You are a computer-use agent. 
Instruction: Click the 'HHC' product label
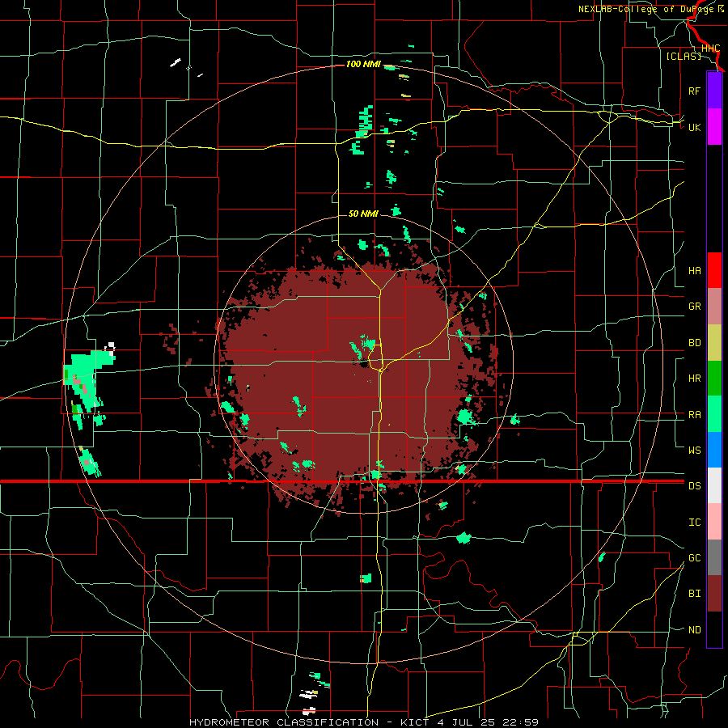click(710, 49)
